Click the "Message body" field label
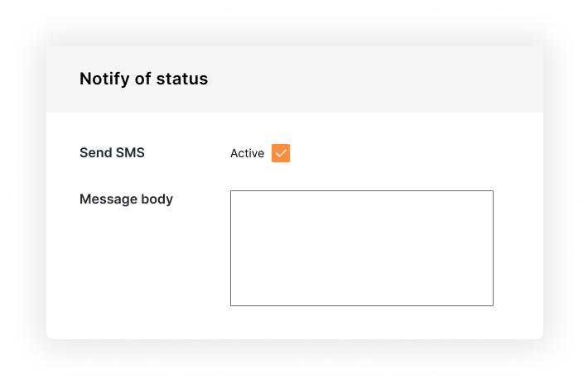The image size is (588, 384). click(126, 199)
